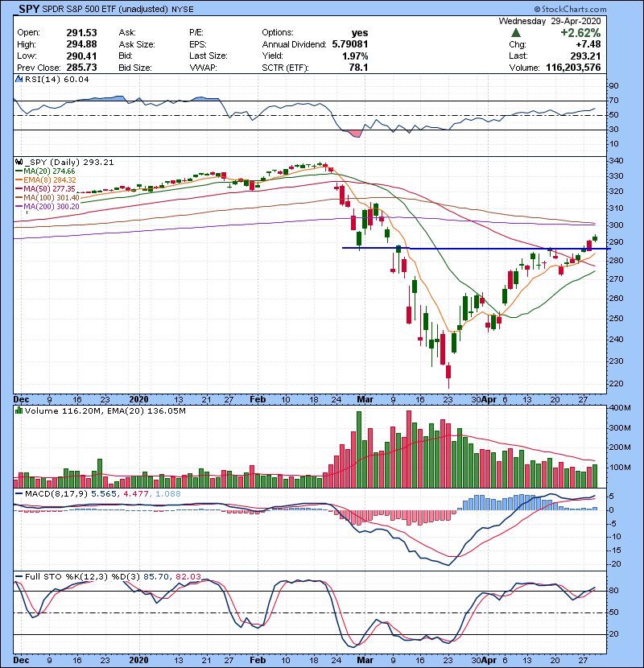This screenshot has height=668, width=644.
Task: Click the 'EMA(8) 284.32' legend entry
Action: click(x=50, y=180)
